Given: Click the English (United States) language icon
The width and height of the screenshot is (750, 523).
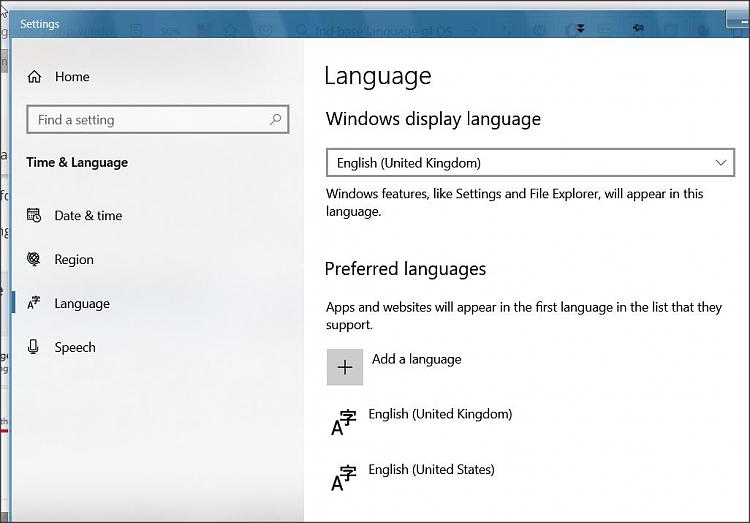Looking at the screenshot, I should pos(344,478).
